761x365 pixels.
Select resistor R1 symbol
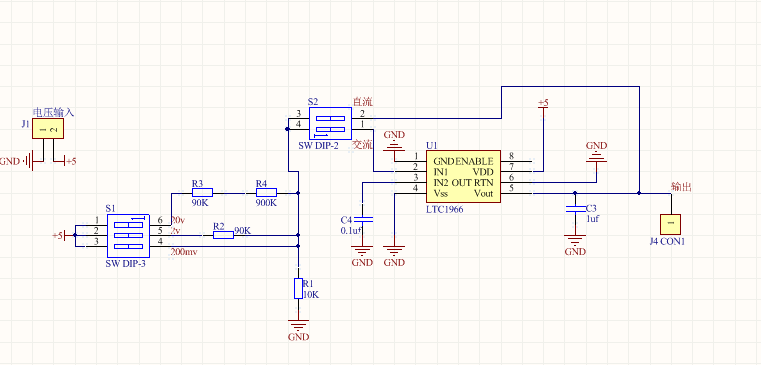[298, 288]
